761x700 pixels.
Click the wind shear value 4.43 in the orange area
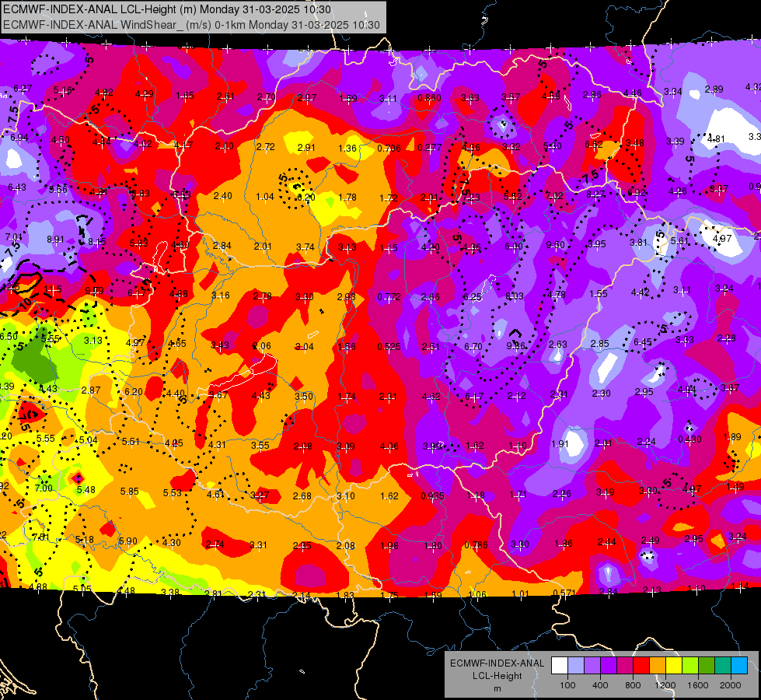260,395
